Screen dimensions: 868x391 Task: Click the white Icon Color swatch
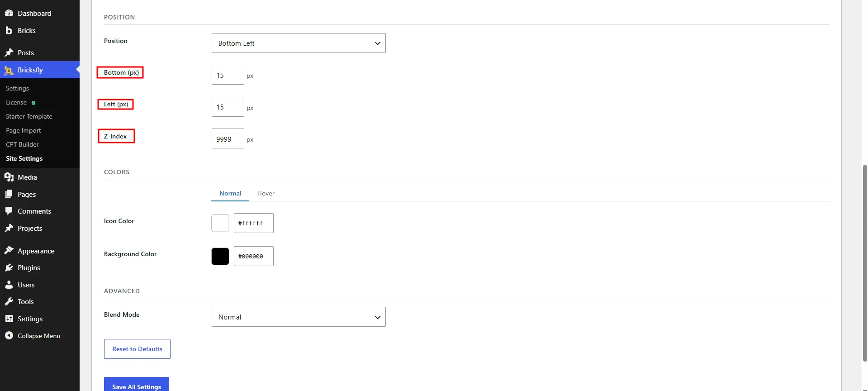click(220, 223)
